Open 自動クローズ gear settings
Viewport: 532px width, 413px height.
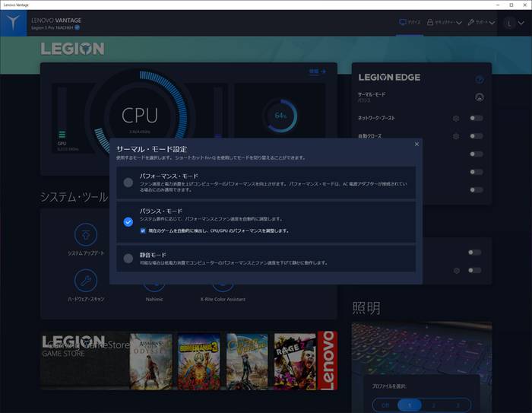[x=456, y=136]
